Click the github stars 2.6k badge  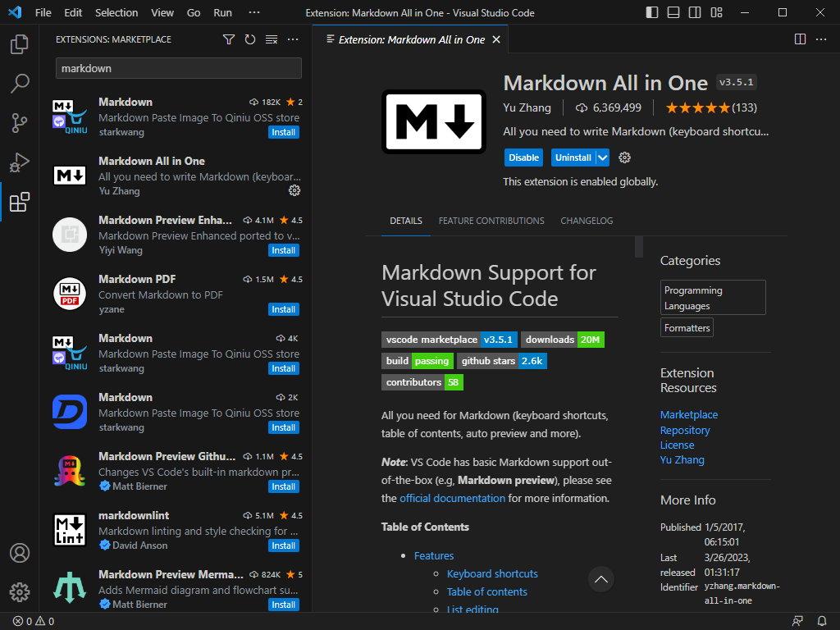click(501, 361)
